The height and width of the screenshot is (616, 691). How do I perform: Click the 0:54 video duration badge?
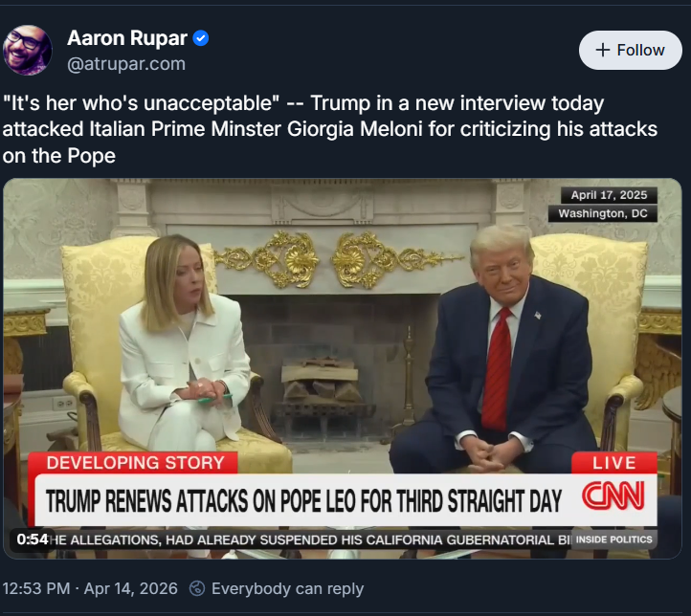point(33,539)
